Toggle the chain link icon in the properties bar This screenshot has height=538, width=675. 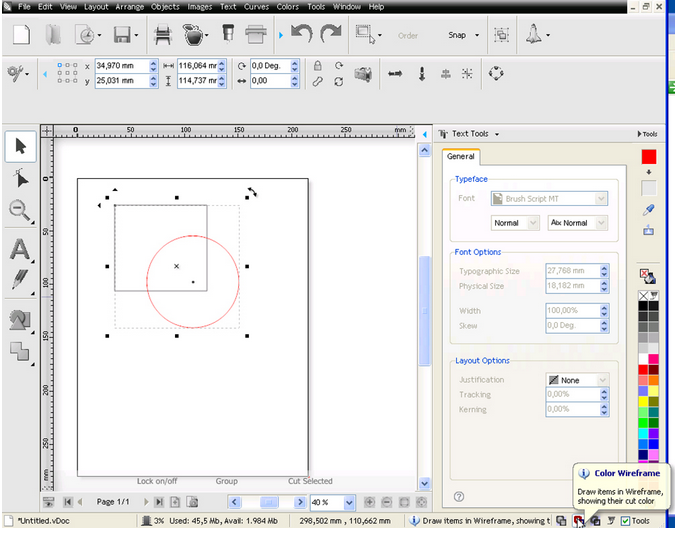click(318, 81)
